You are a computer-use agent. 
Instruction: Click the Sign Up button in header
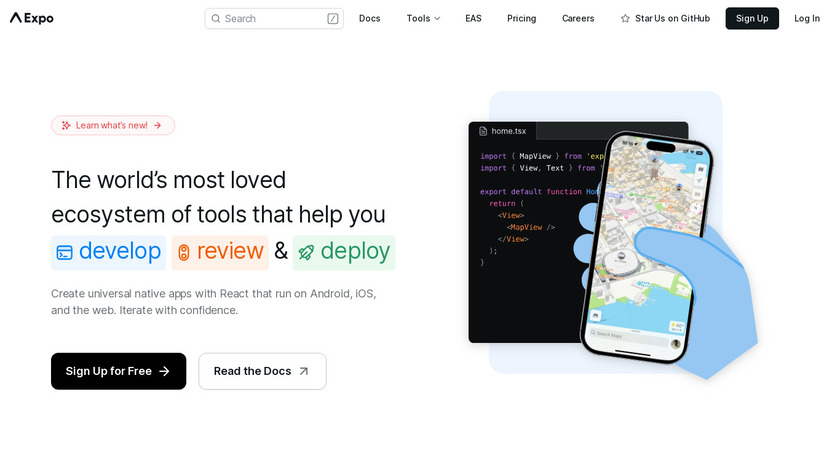click(752, 18)
